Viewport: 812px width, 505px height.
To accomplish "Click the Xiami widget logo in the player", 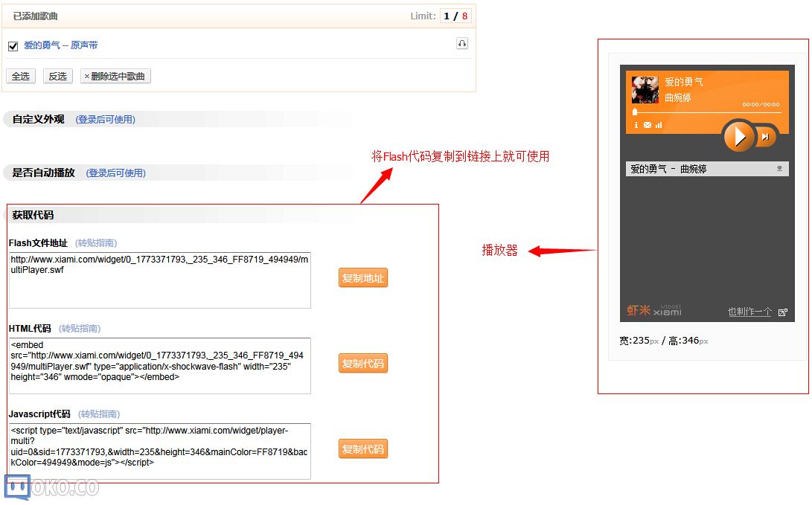I will coord(654,310).
